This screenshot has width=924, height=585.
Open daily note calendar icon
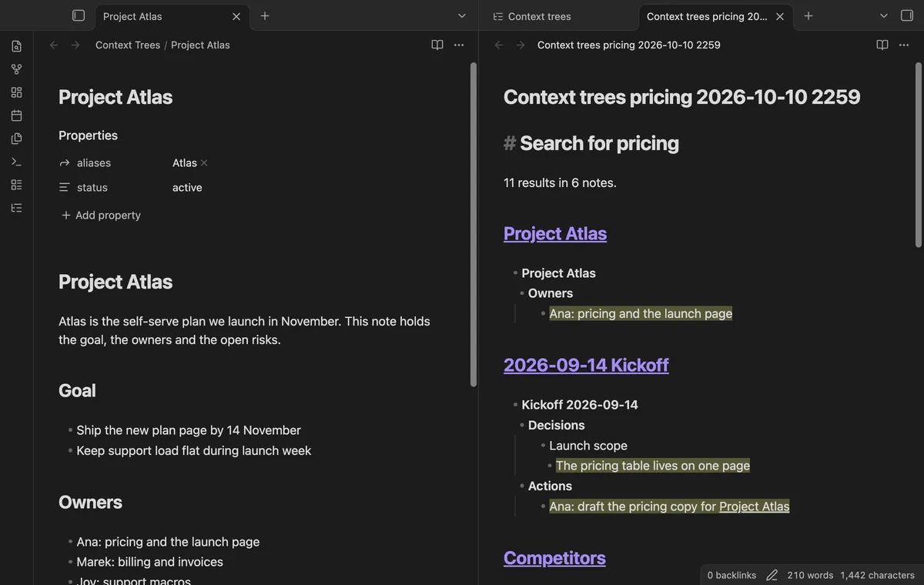tap(16, 115)
